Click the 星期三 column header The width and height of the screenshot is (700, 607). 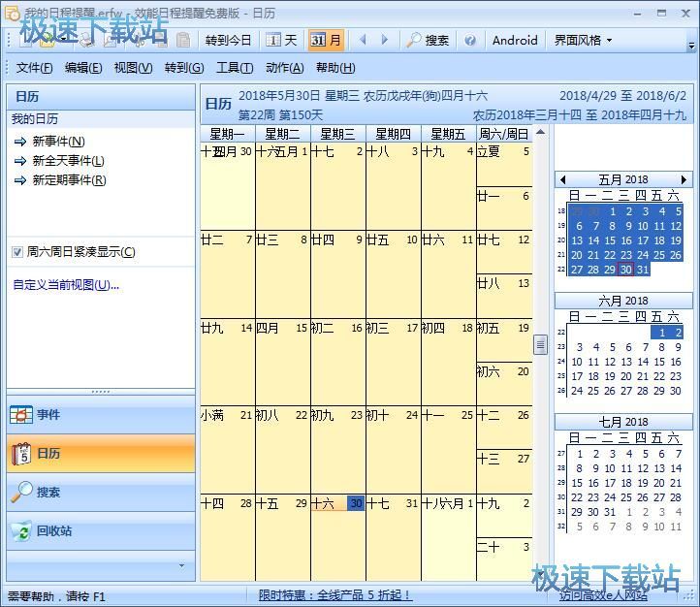pyautogui.click(x=338, y=134)
